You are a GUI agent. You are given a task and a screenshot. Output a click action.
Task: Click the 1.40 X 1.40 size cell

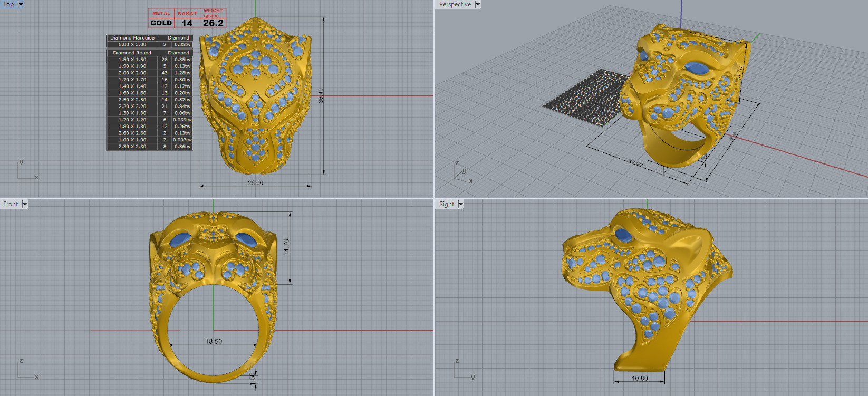(x=132, y=86)
